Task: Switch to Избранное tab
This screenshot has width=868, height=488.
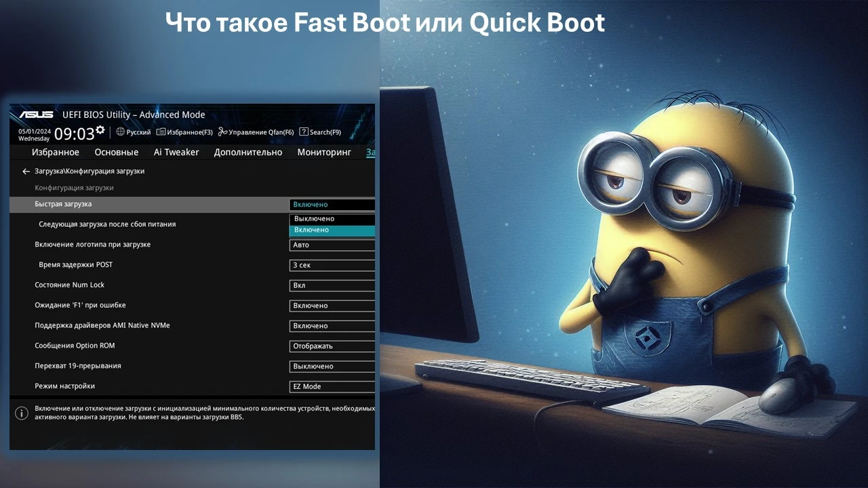Action: click(56, 152)
